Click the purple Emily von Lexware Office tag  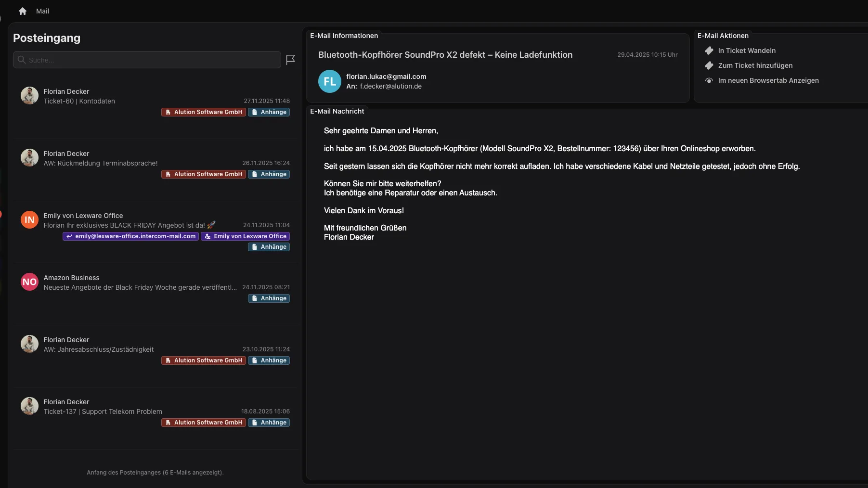246,236
